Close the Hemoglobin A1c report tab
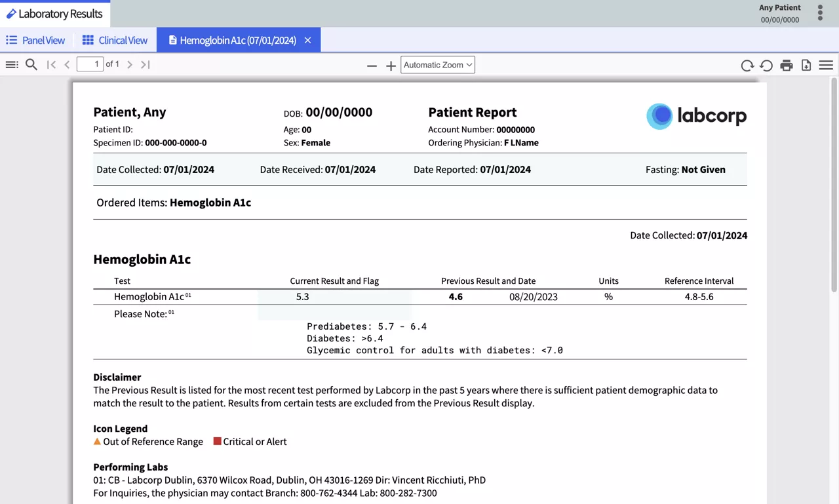 click(307, 40)
